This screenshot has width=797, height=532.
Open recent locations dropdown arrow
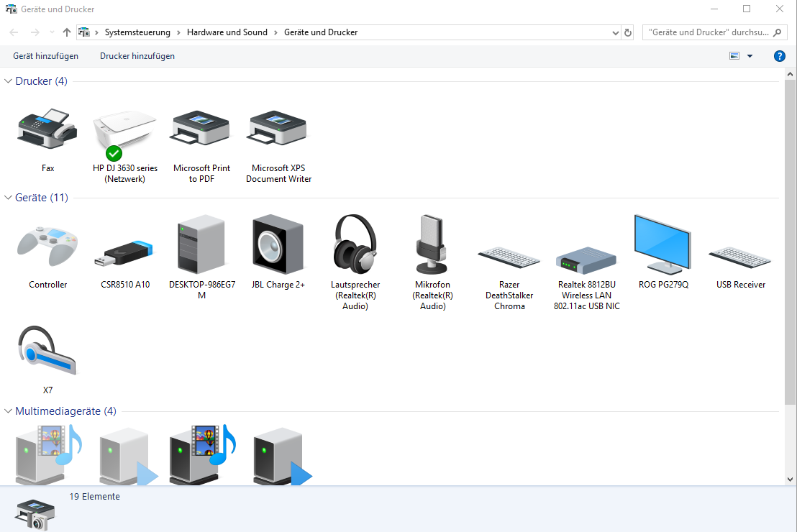click(x=52, y=32)
